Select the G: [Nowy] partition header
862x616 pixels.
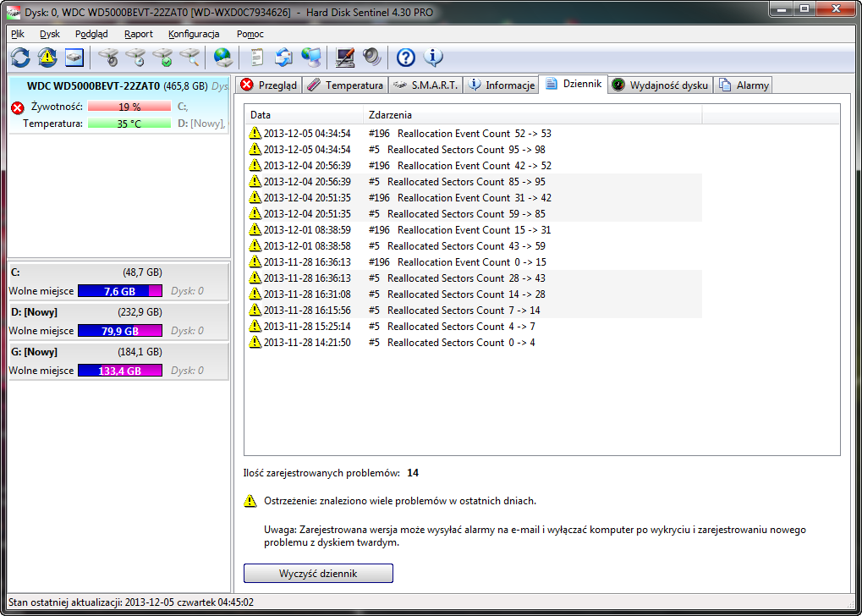point(118,352)
